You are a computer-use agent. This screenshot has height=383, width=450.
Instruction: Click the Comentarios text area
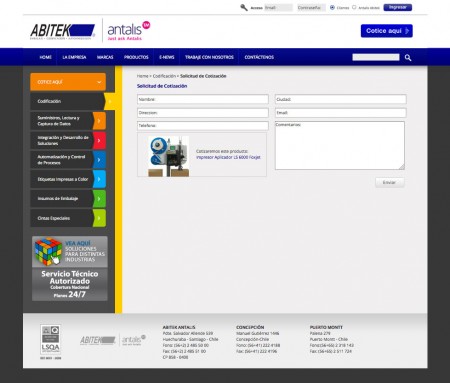pyautogui.click(x=340, y=145)
